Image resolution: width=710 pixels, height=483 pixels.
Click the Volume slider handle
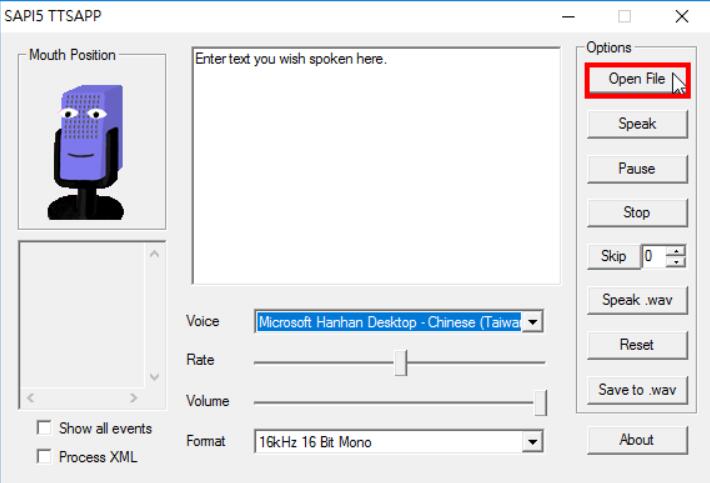[540, 402]
